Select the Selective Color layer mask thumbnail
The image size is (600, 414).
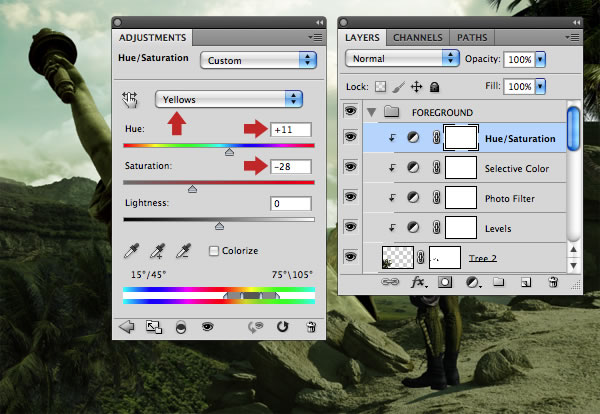coord(461,168)
